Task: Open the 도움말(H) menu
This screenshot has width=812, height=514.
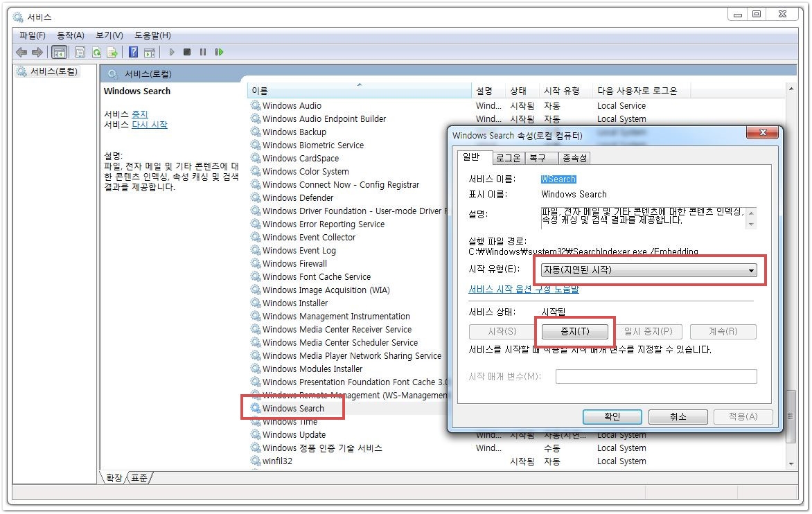Action: [152, 35]
